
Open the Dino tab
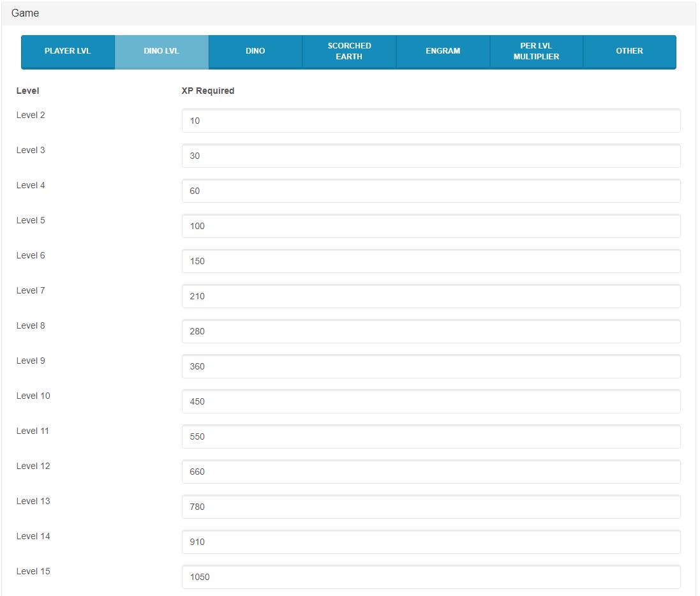click(x=255, y=51)
